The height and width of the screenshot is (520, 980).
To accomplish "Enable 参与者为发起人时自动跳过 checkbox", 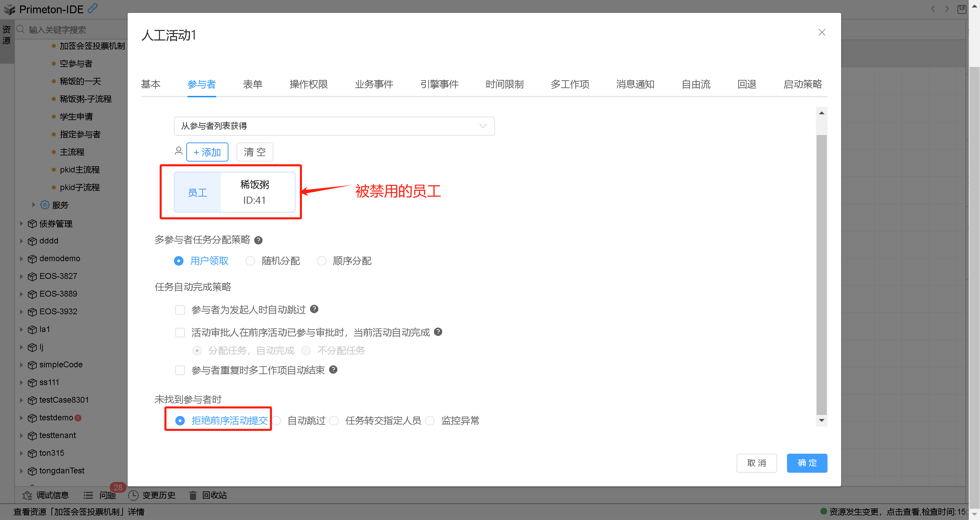I will point(180,310).
